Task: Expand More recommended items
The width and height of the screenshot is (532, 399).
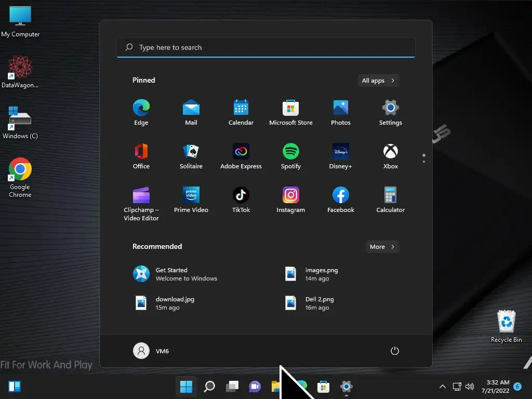Action: tap(382, 247)
